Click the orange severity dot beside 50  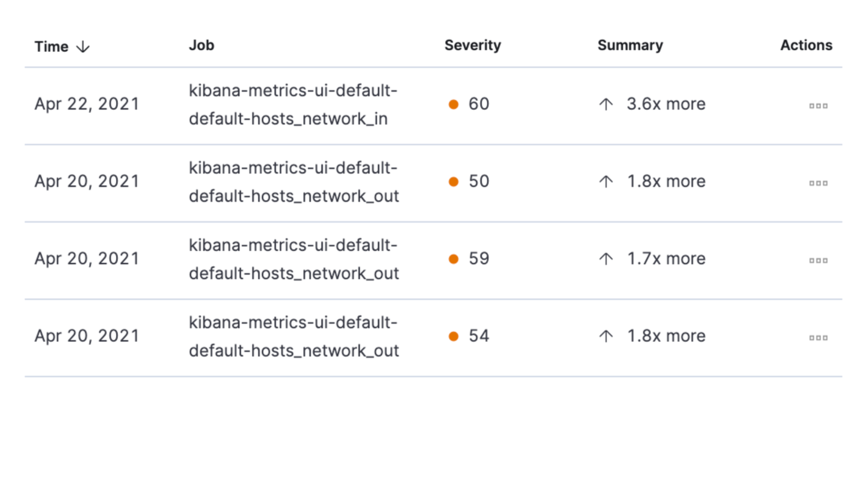click(454, 181)
